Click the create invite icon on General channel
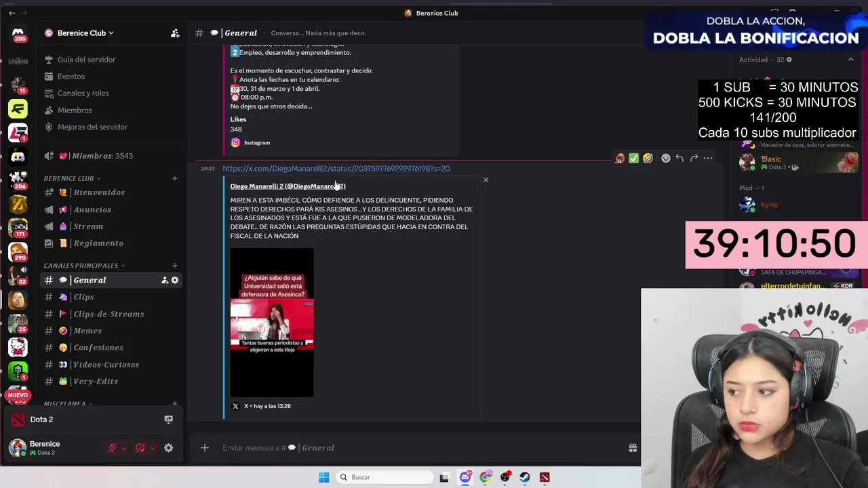 coord(164,280)
